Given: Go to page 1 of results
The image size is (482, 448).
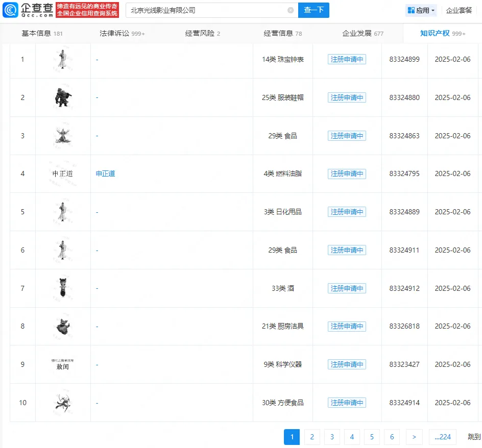Looking at the screenshot, I should [292, 437].
